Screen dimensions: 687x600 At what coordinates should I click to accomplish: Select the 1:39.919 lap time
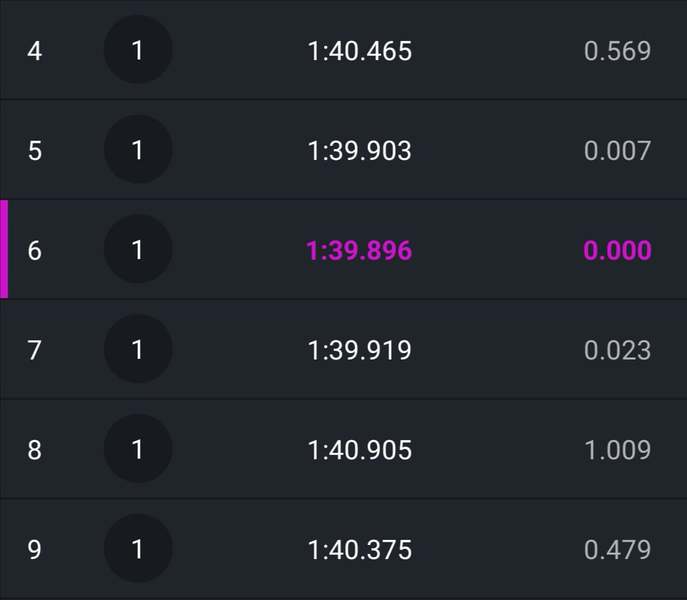pos(359,351)
